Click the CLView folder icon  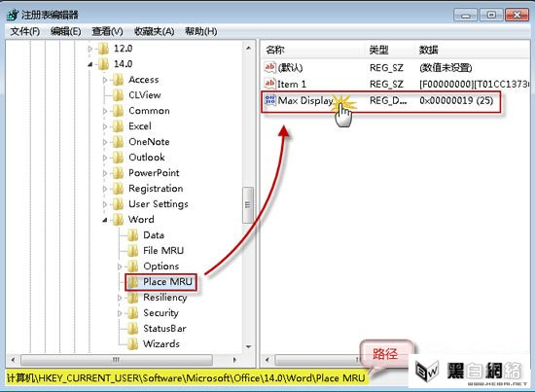click(x=118, y=95)
